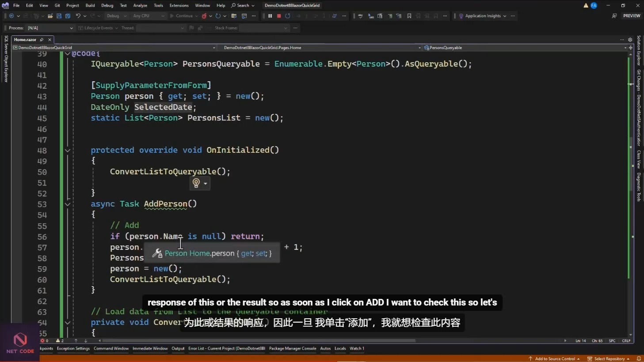This screenshot has height=362, width=644.
Task: Go to previous issue with up arrow
Action: pyautogui.click(x=76, y=340)
